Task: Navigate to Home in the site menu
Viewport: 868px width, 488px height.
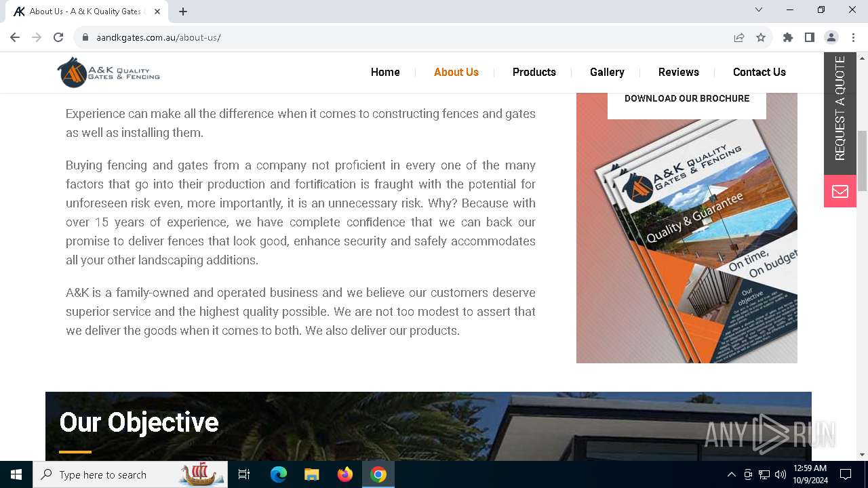Action: tap(385, 72)
